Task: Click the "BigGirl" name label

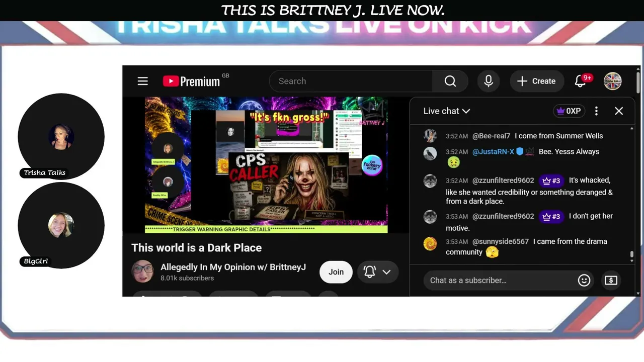Action: (36, 261)
